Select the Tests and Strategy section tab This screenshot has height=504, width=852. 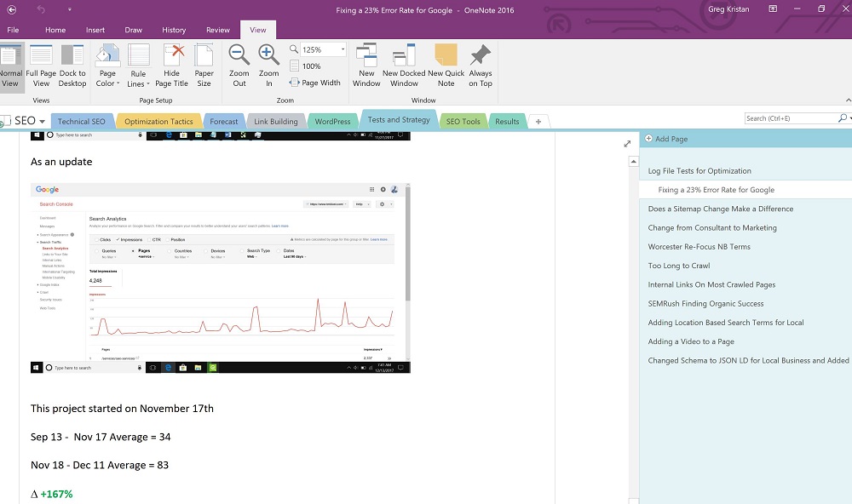[x=399, y=119]
